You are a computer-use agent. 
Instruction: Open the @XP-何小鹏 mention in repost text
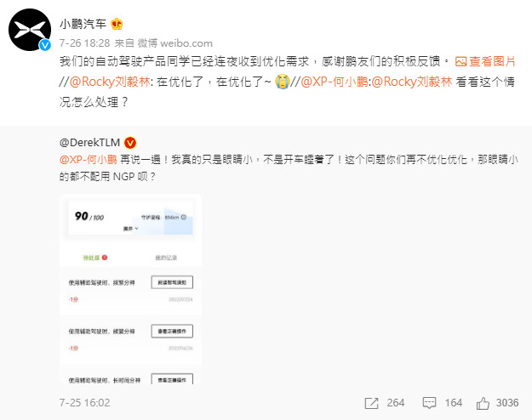tap(335, 82)
